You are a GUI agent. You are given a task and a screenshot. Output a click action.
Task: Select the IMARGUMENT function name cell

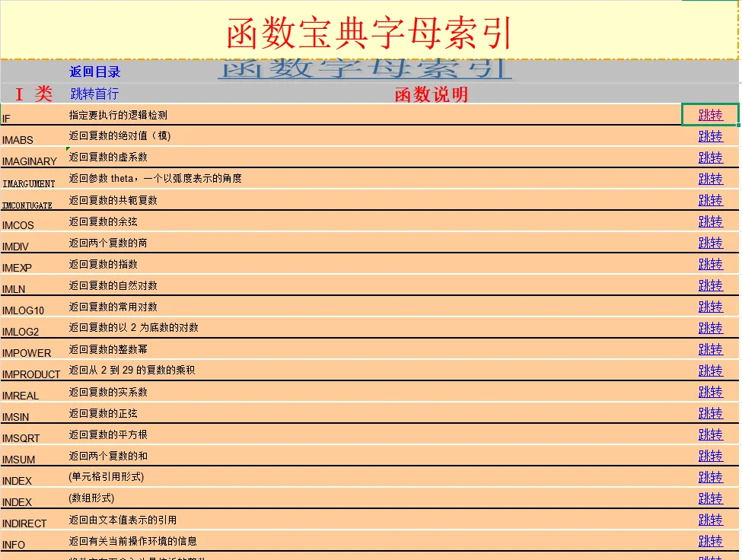click(x=29, y=182)
